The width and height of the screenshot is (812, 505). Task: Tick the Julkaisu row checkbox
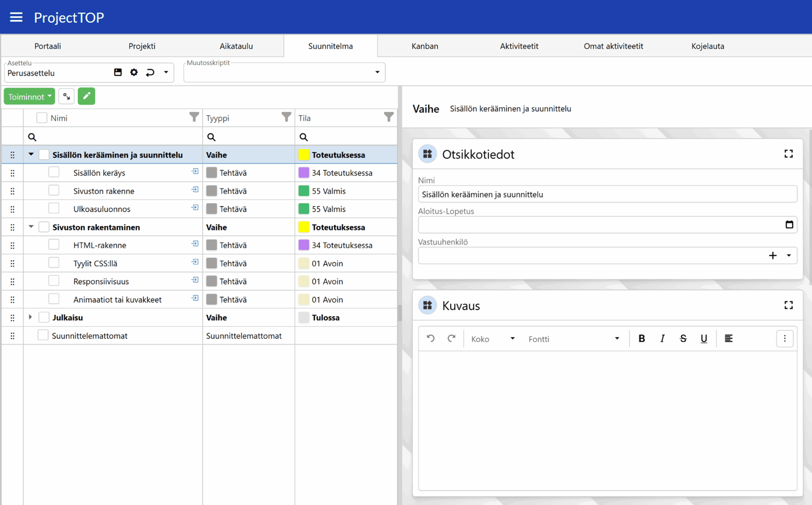44,317
